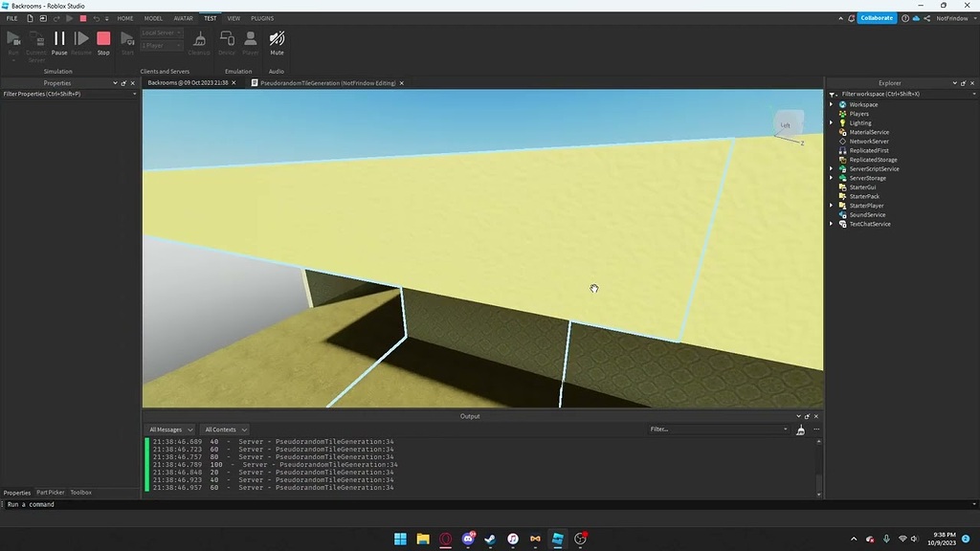Mute audio in the Test tab

pyautogui.click(x=277, y=40)
